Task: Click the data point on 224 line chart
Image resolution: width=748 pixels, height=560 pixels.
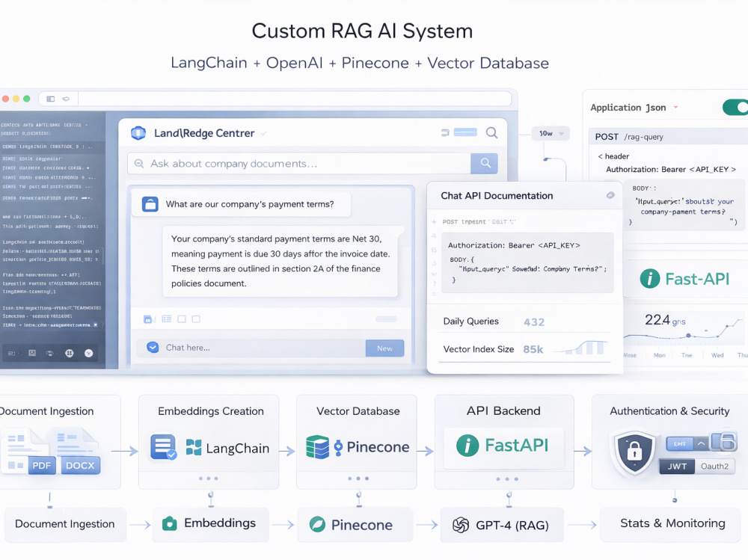Action: coord(688,336)
